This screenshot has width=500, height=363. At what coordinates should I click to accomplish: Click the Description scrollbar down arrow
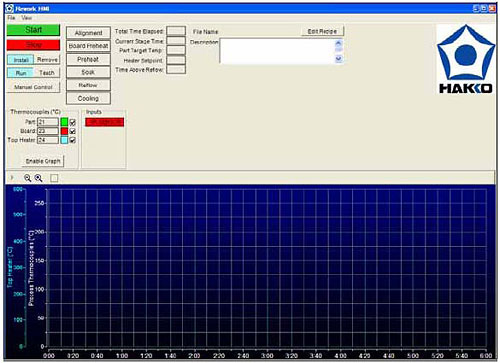tap(338, 59)
